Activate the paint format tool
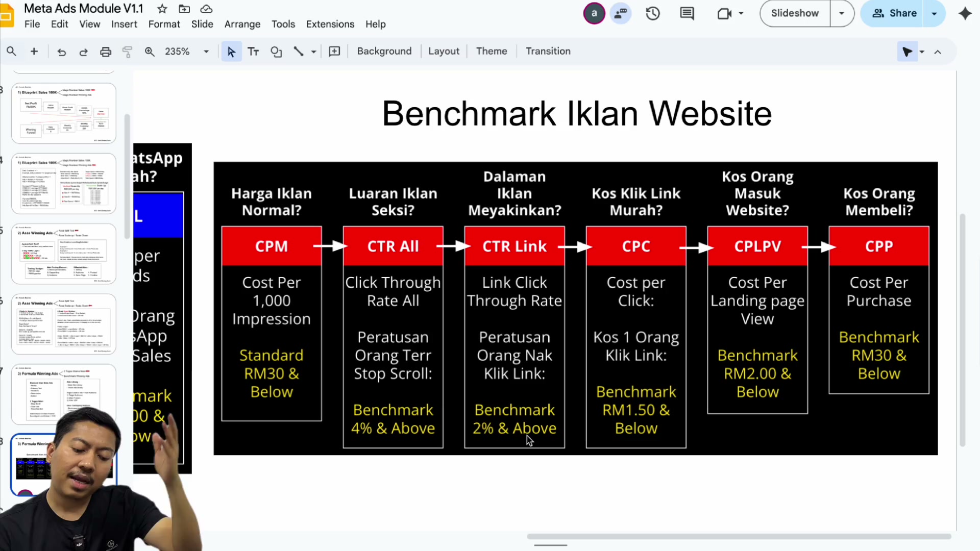This screenshot has width=980, height=551. point(127,52)
